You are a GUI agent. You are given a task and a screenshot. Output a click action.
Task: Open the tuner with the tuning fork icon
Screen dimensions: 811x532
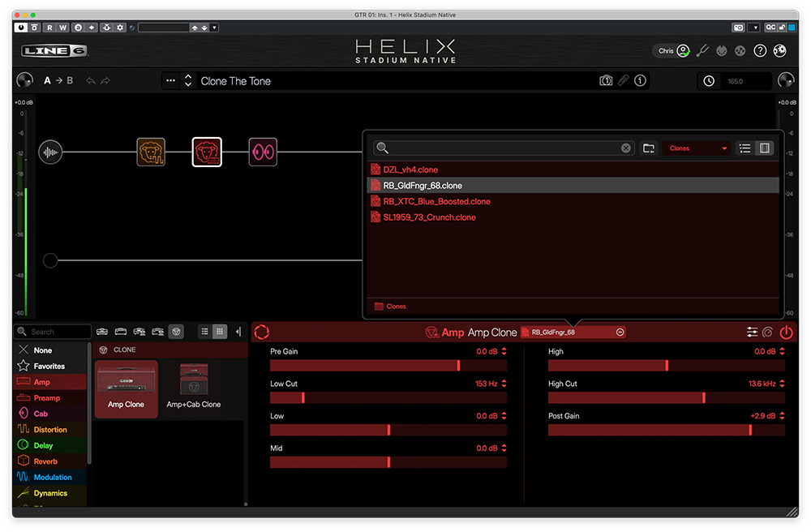702,50
